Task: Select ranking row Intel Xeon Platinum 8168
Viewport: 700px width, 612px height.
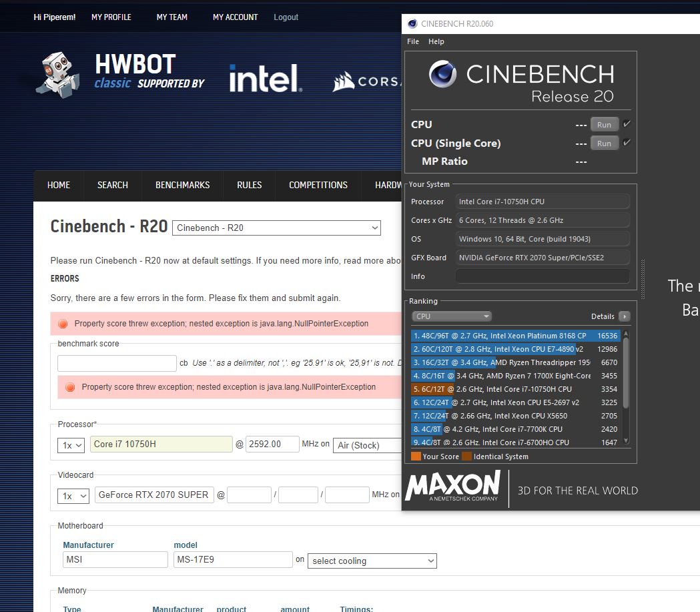Action: 515,336
